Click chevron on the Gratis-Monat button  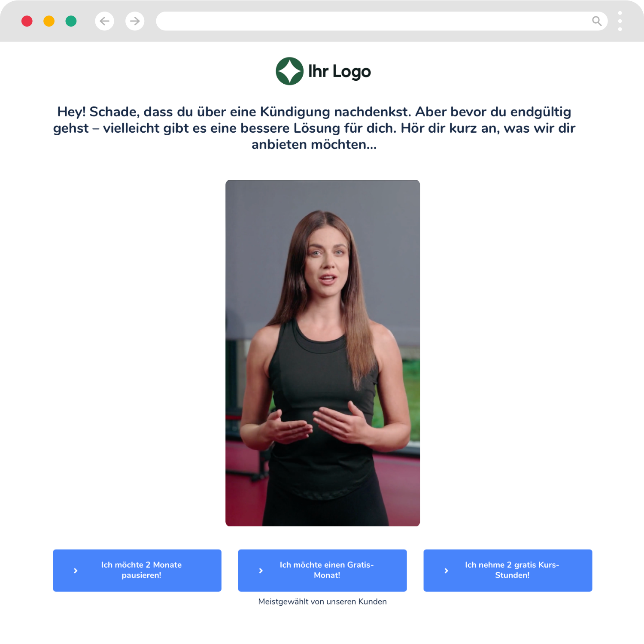261,571
